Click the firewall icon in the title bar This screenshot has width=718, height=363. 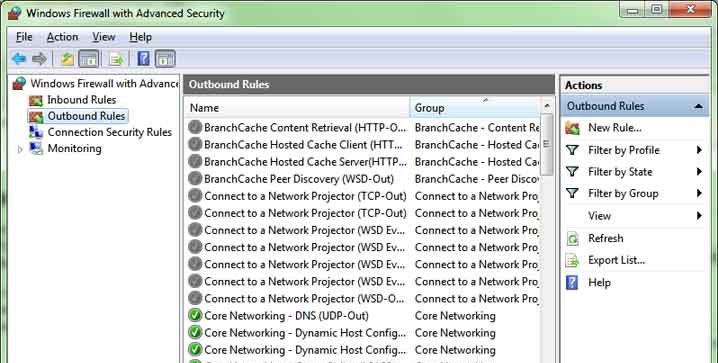coord(15,13)
